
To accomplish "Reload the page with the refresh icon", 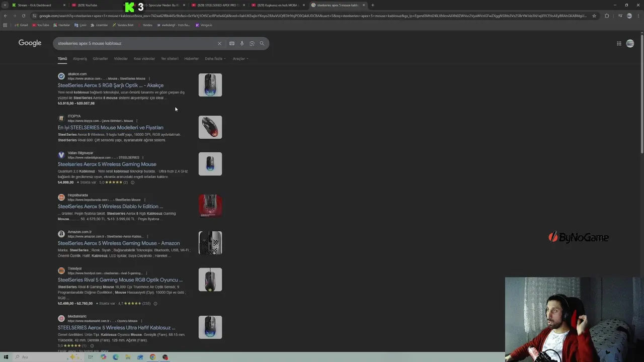I will click(x=23, y=16).
